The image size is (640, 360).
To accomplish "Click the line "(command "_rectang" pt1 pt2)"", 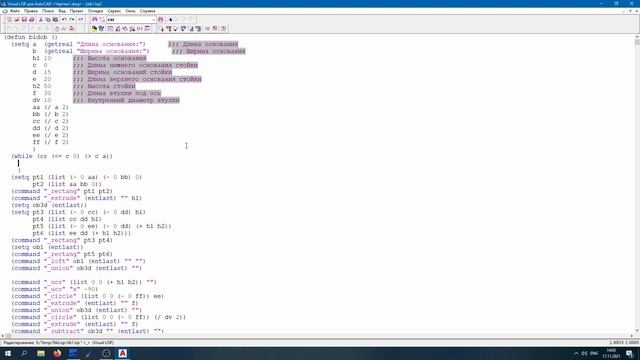I will tap(62, 191).
